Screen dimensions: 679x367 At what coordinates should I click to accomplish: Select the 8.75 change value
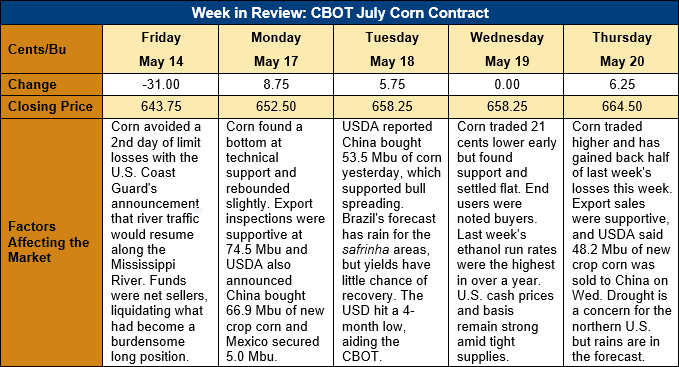click(x=276, y=84)
